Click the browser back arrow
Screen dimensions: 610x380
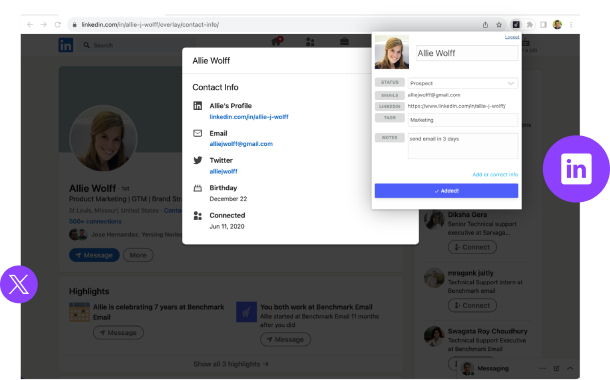click(x=30, y=25)
